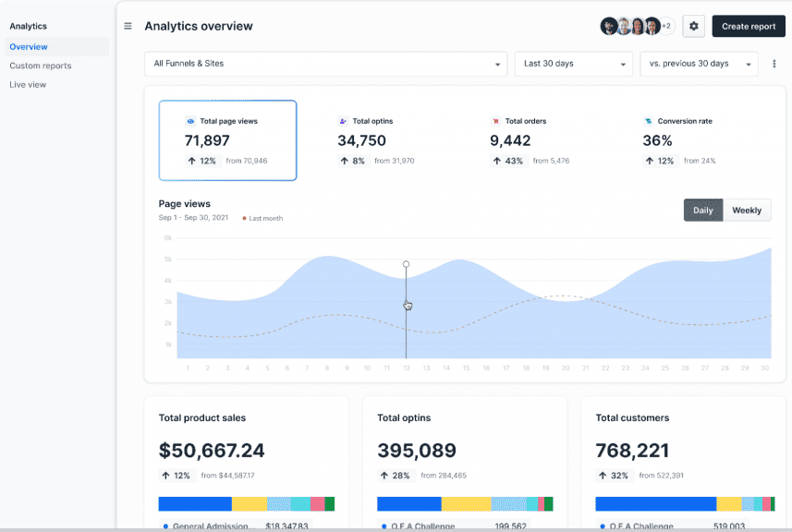Click the icon beside Conversion rate
Viewport: 792px width, 532px height.
click(648, 121)
